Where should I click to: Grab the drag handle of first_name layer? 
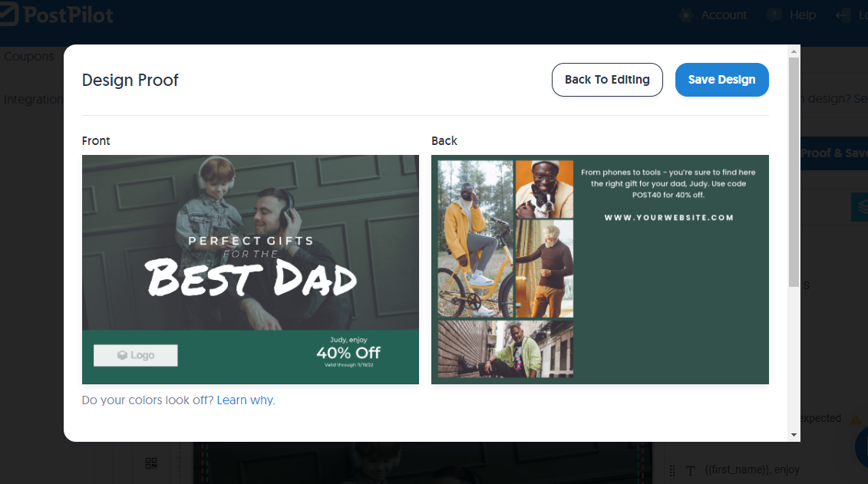pos(672,471)
